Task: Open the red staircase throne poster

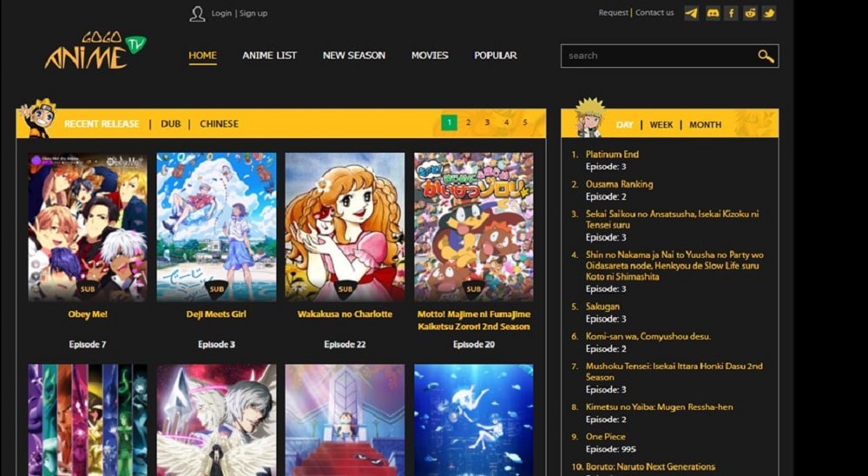Action: (x=345, y=420)
